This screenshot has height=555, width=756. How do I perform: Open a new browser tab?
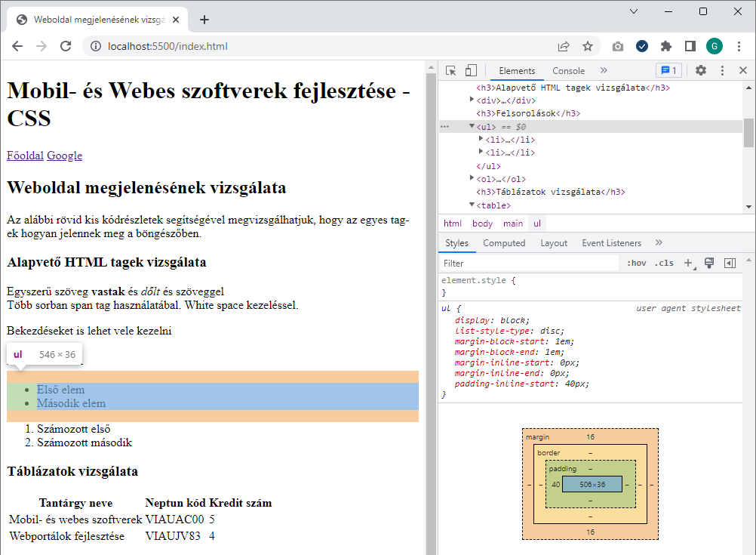[204, 20]
